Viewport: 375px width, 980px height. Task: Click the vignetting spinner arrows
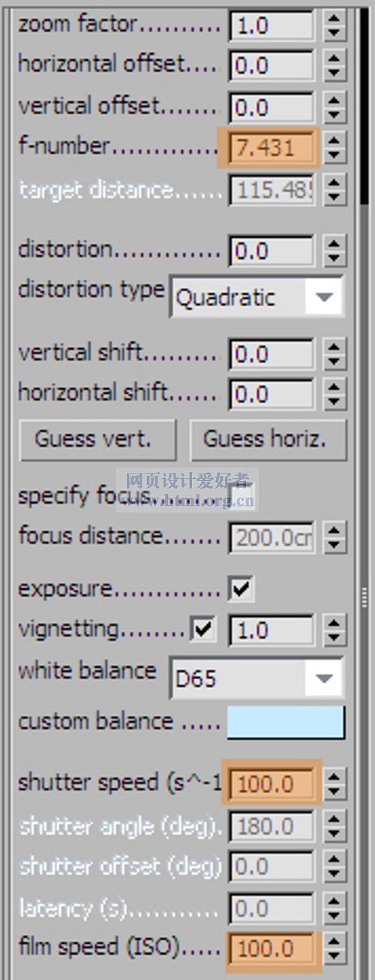pos(333,630)
